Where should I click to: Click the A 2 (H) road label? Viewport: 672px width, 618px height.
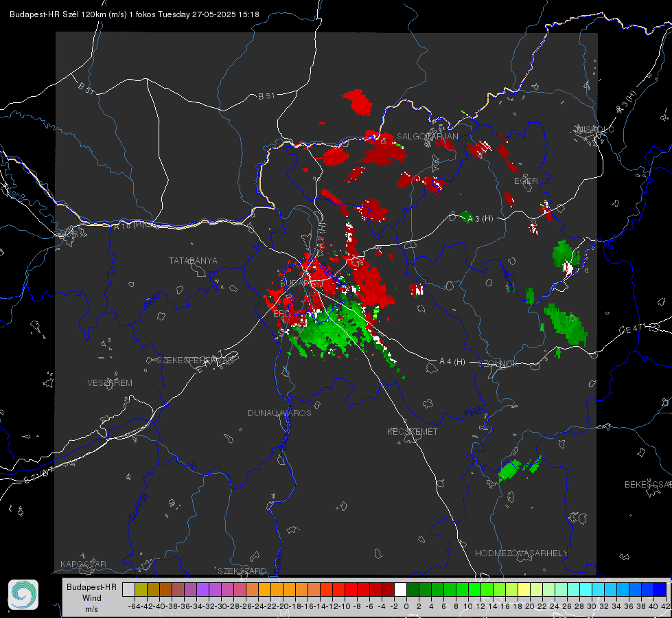point(321,236)
